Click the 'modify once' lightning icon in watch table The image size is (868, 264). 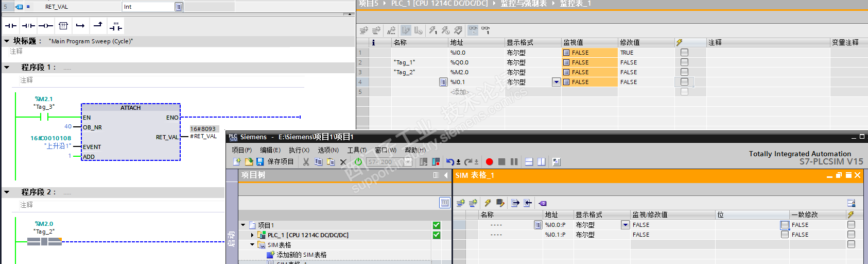pos(433,30)
